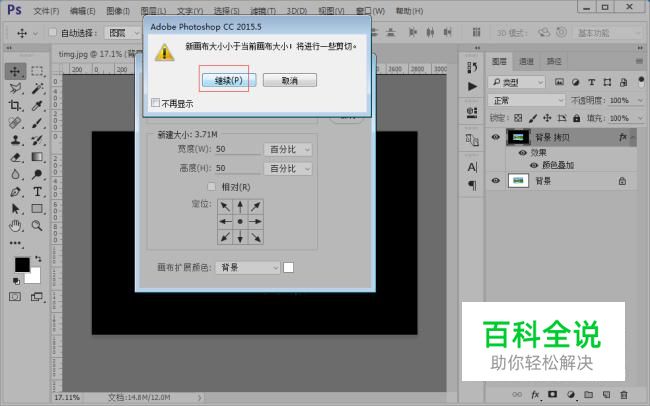Viewport: 650px width, 406px height.
Task: Open the 编辑(E) menu
Action: point(82,11)
